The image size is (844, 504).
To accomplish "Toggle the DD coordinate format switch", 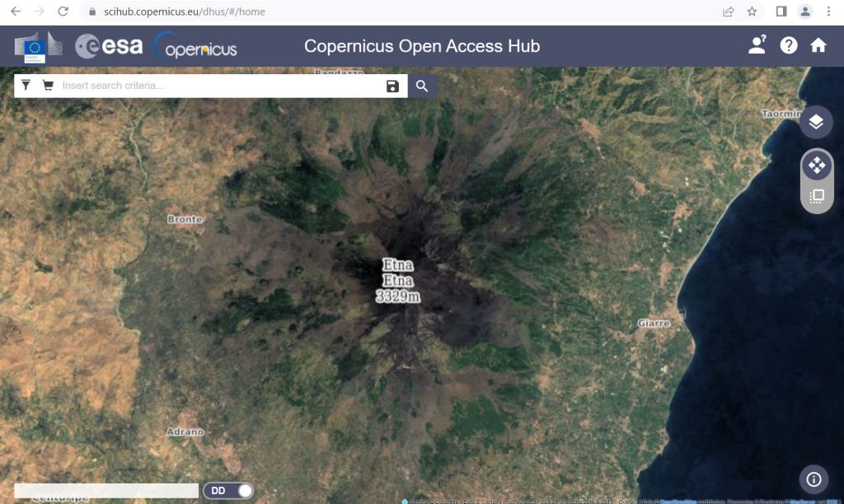I will tap(229, 491).
